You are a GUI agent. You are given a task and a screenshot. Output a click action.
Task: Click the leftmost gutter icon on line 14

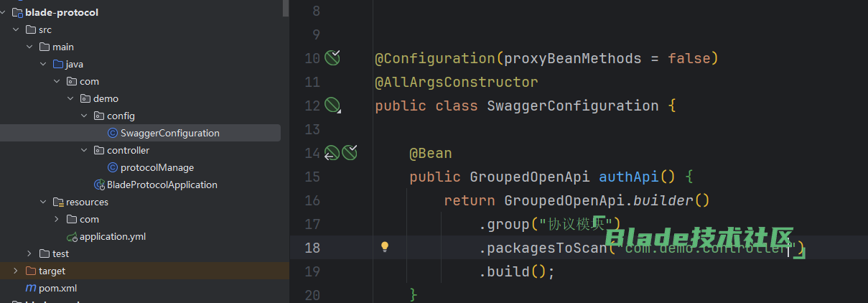pos(331,153)
